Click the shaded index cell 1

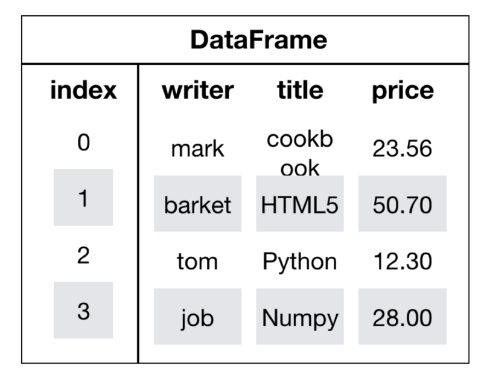[x=83, y=197]
